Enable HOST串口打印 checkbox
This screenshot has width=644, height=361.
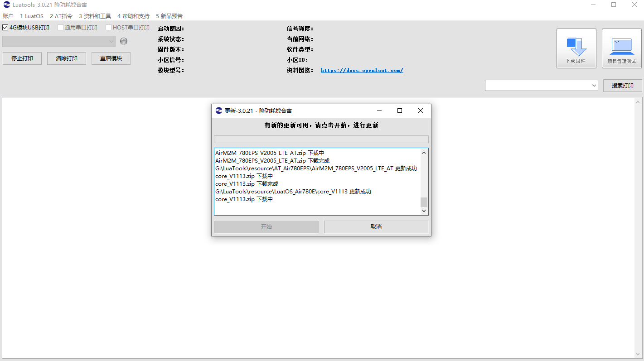[109, 28]
